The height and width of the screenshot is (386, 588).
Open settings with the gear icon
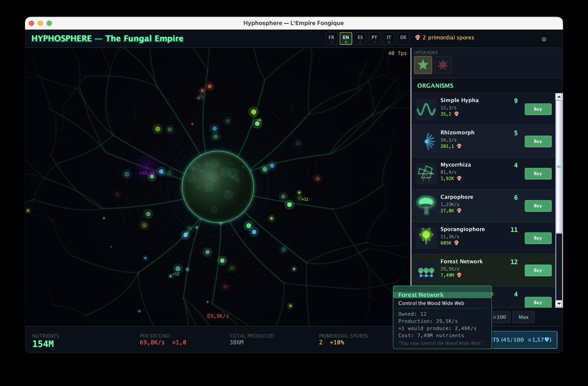(x=544, y=39)
